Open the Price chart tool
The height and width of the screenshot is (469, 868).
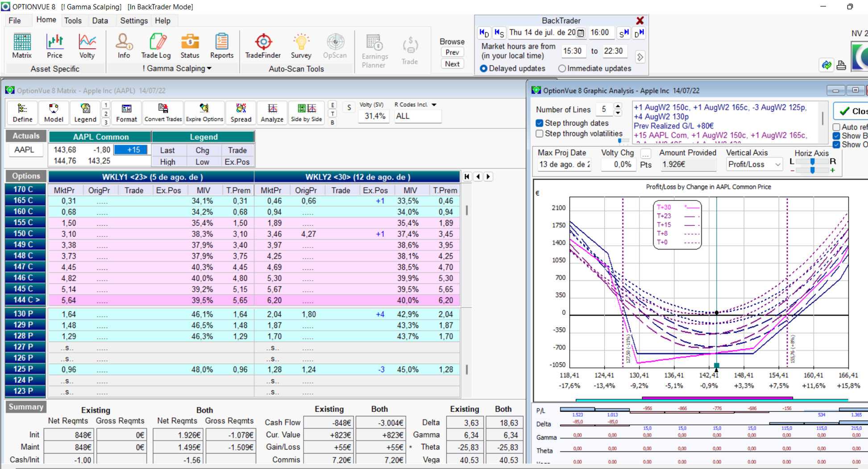[x=54, y=46]
